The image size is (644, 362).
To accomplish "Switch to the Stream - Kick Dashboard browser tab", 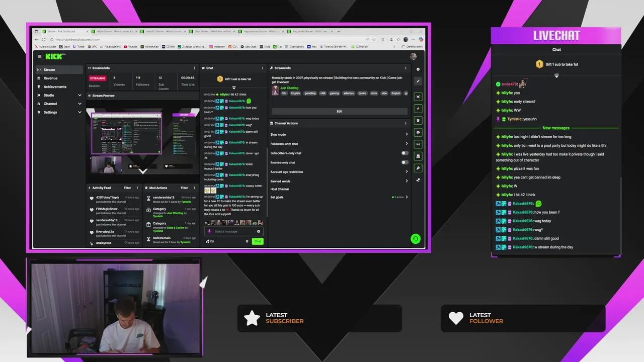I will coord(64,31).
